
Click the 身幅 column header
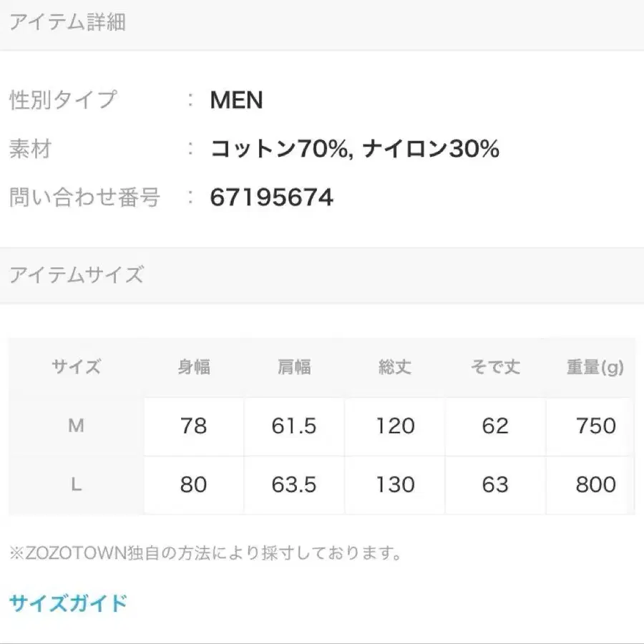coord(194,367)
